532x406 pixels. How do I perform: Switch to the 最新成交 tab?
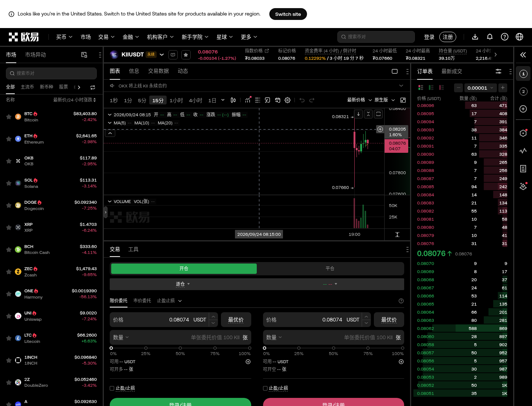point(451,71)
